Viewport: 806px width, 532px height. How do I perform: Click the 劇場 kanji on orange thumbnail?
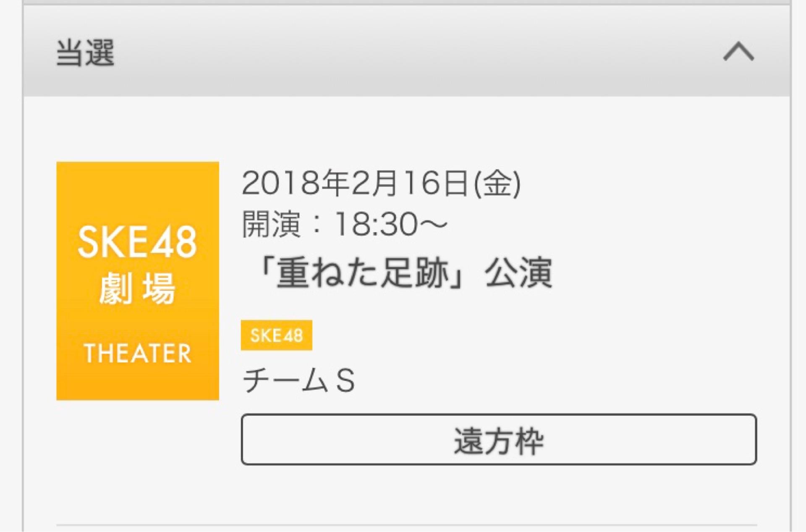(x=137, y=288)
